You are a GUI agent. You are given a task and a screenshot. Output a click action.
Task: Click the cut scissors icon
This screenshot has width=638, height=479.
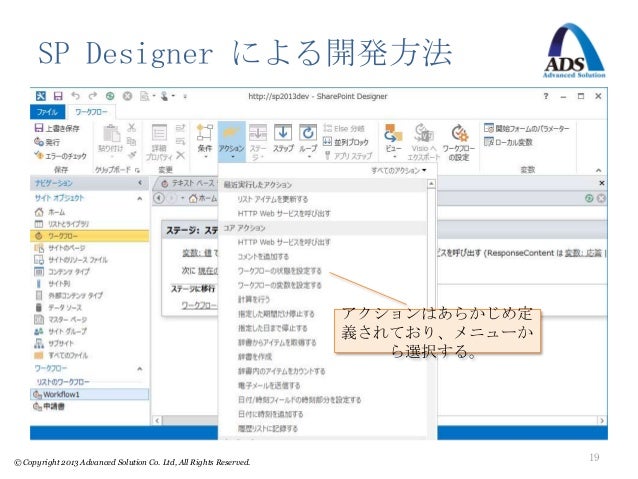131,128
